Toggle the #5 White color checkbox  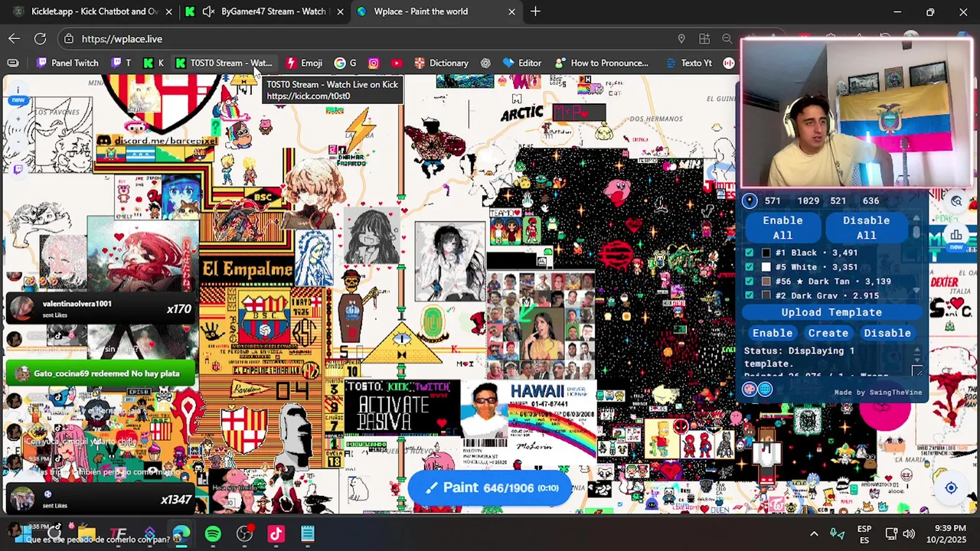[750, 267]
